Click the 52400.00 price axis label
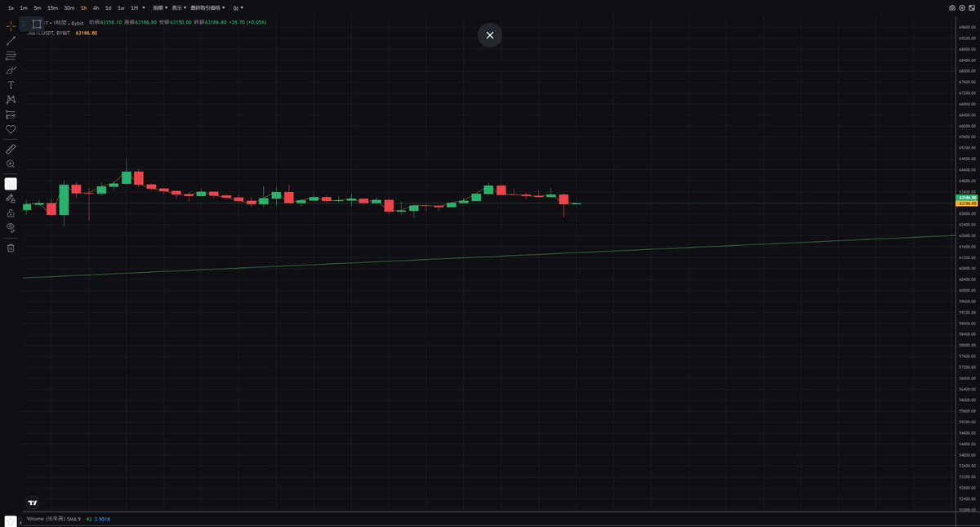Screen dimensions: 980x527 (x=968, y=498)
